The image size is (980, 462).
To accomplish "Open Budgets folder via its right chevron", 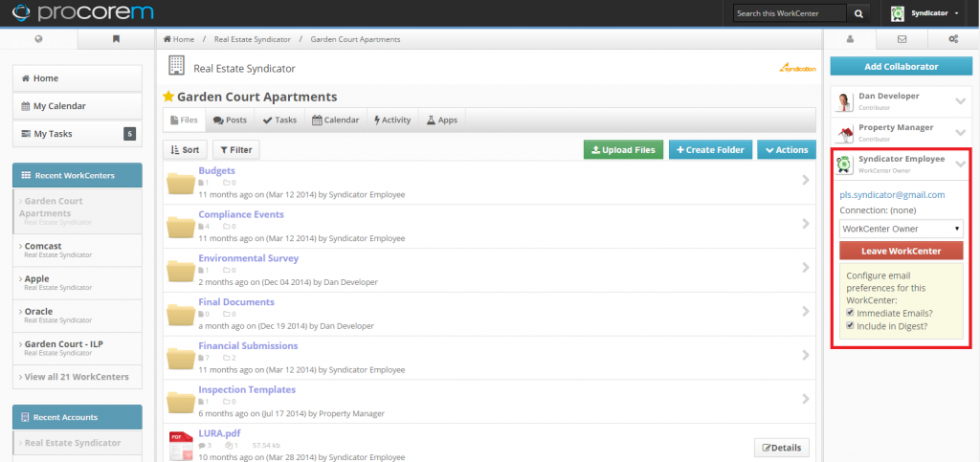I will (806, 180).
